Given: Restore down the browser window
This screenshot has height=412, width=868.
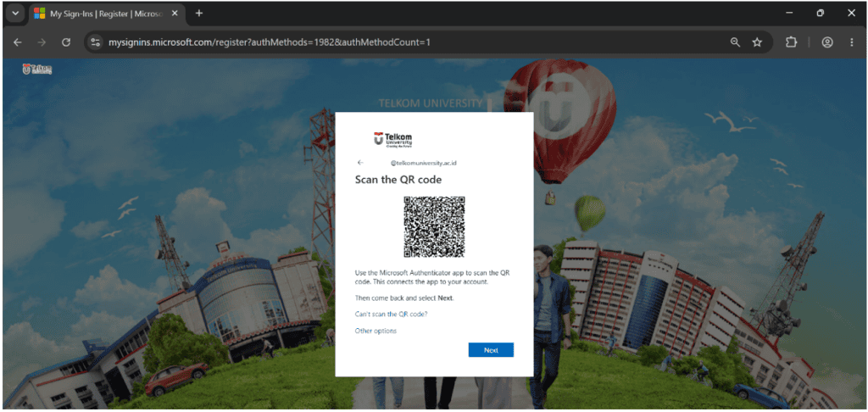Looking at the screenshot, I should click(821, 14).
